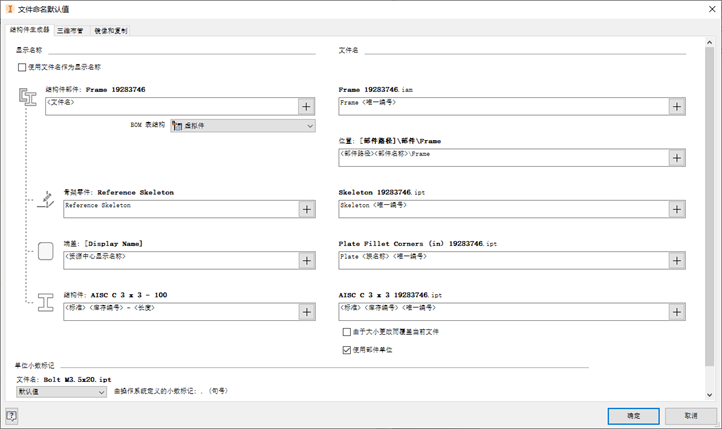The width and height of the screenshot is (722, 429).
Task: Click plus button for Skeleton 19283746.ipt
Action: click(677, 209)
